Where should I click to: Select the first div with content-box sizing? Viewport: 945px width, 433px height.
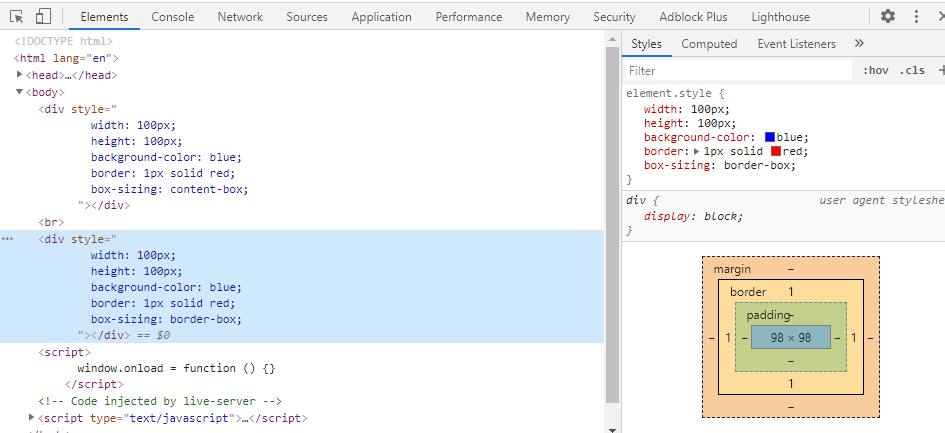pyautogui.click(x=143, y=157)
